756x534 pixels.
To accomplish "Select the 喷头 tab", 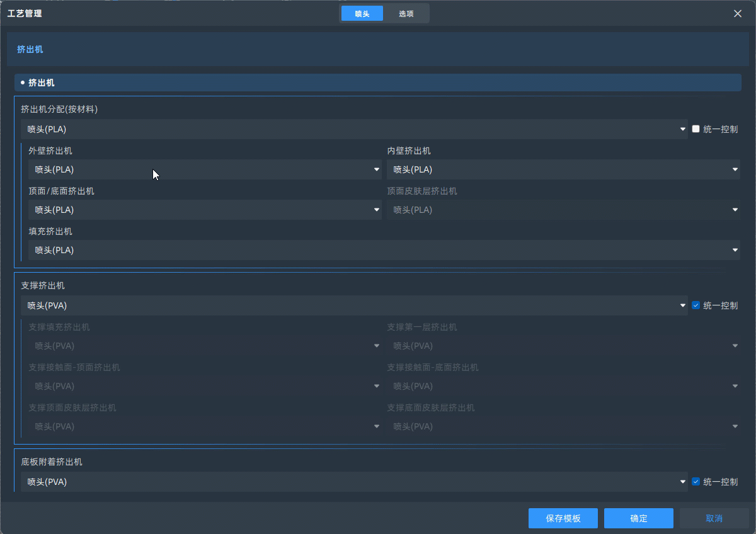I will pyautogui.click(x=362, y=13).
